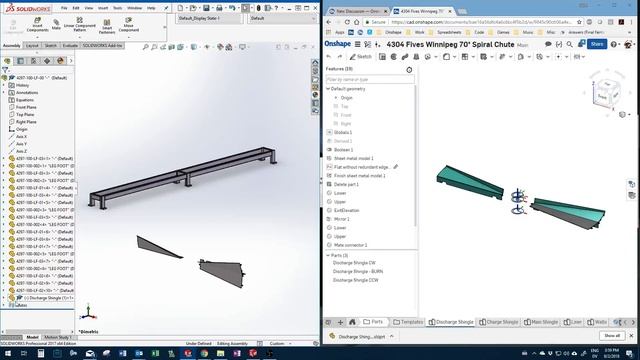This screenshot has width=640, height=360.
Task: Open Default_Display State-1 dropdown
Action: 210,18
